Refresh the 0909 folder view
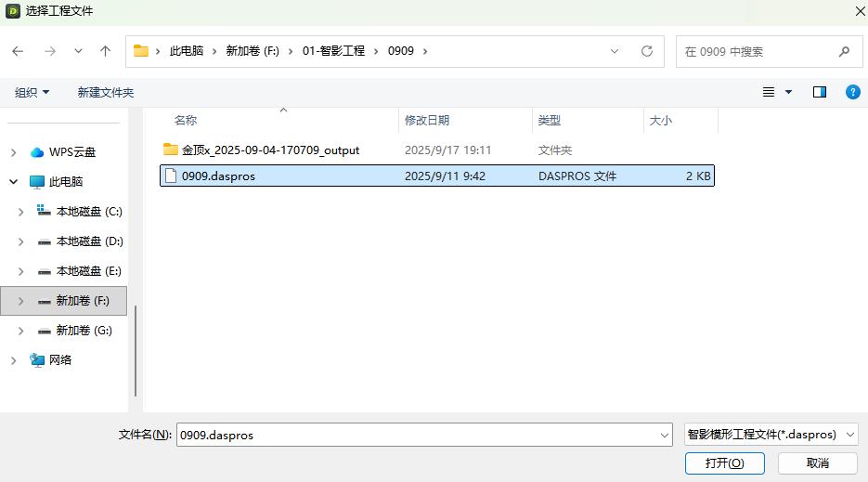 646,51
